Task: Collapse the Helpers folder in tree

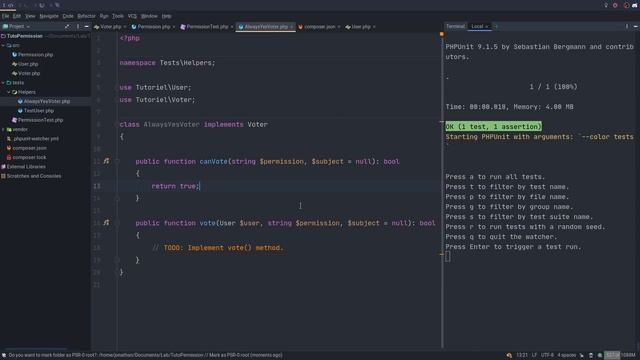Action: [x=8, y=92]
